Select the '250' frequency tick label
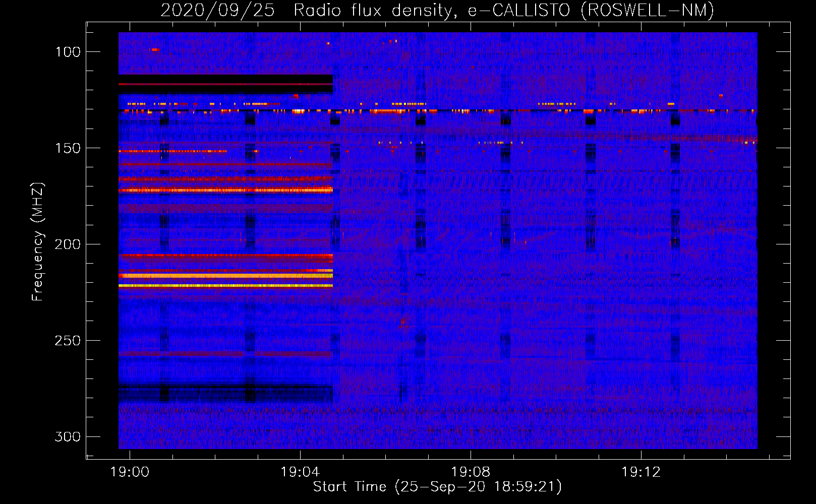The width and height of the screenshot is (816, 504). (68, 341)
